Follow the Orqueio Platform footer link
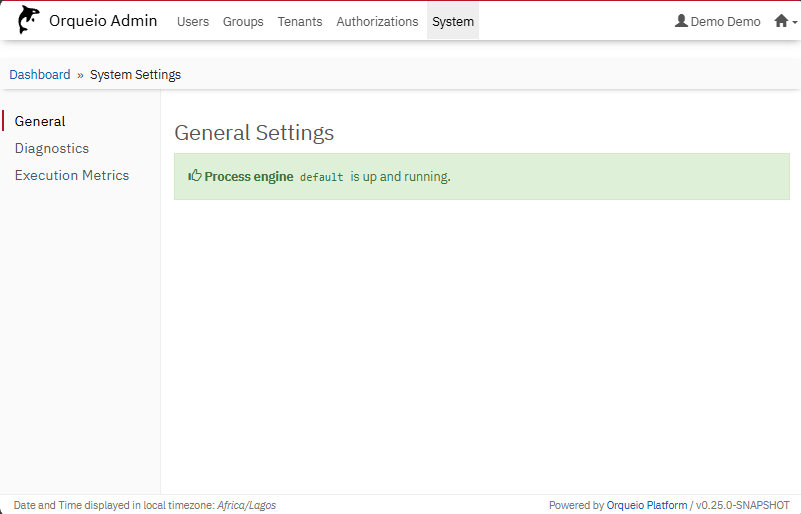 647,505
